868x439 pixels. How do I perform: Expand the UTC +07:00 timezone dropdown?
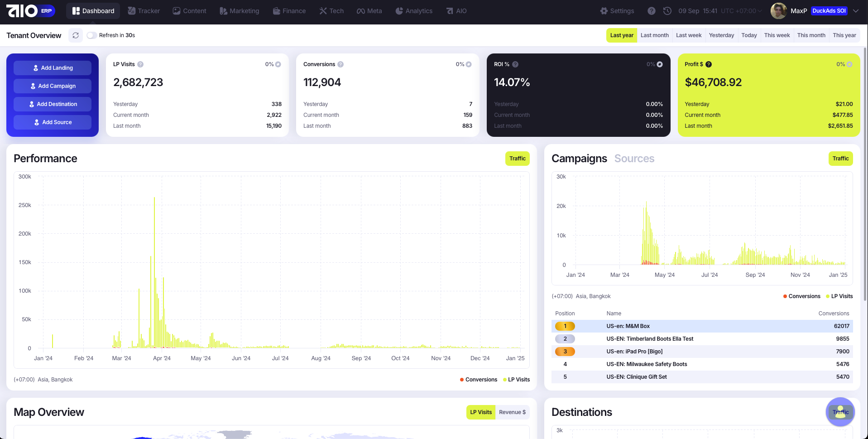pyautogui.click(x=741, y=11)
